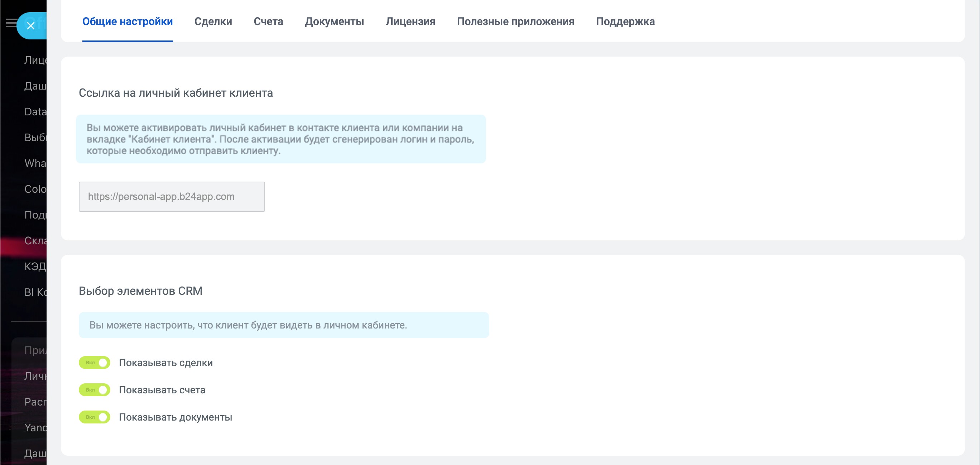Viewport: 980px width, 465px height.
Task: Select the BI Ко… sidebar item
Action: 35,292
